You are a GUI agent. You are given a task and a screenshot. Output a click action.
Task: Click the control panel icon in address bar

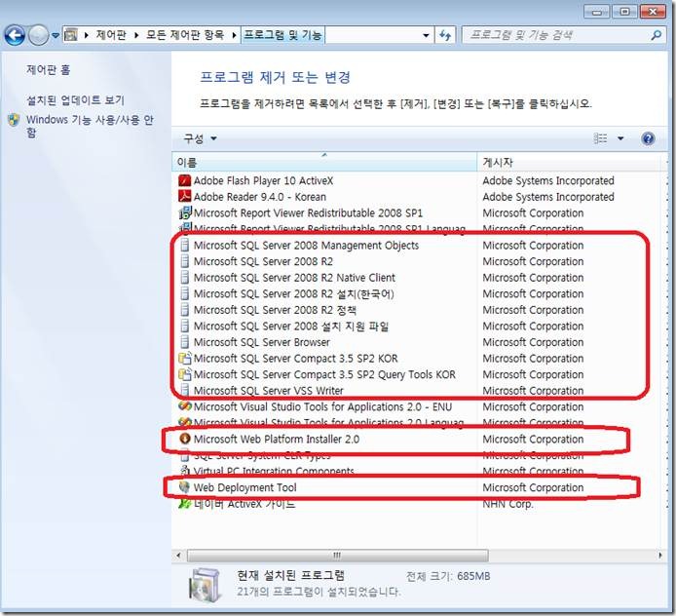point(71,35)
